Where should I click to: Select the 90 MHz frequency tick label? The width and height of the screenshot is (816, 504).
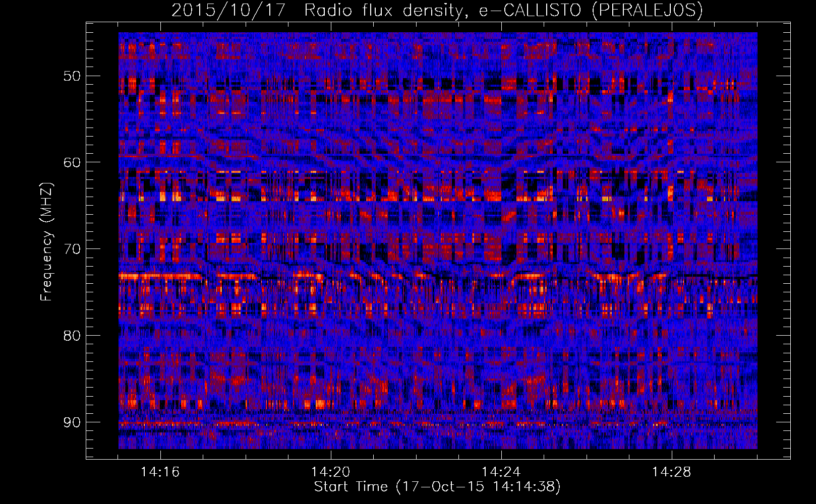pos(72,422)
